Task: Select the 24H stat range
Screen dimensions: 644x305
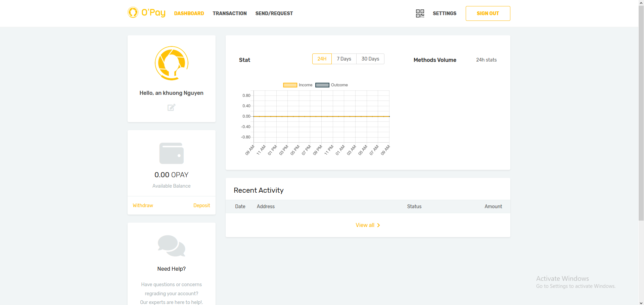Action: [x=322, y=59]
